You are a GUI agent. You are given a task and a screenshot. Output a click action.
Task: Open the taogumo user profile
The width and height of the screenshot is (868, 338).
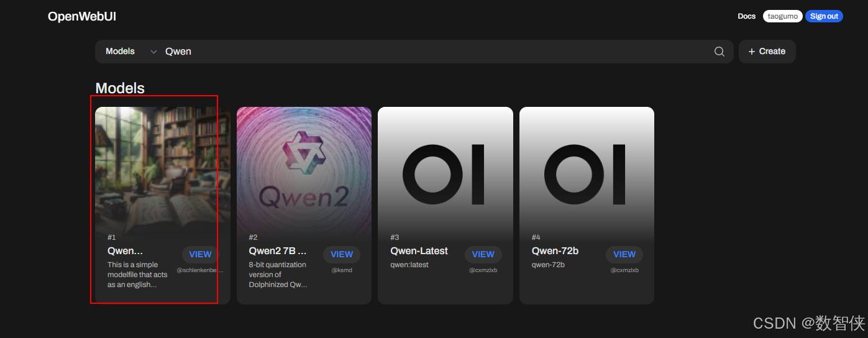tap(782, 16)
